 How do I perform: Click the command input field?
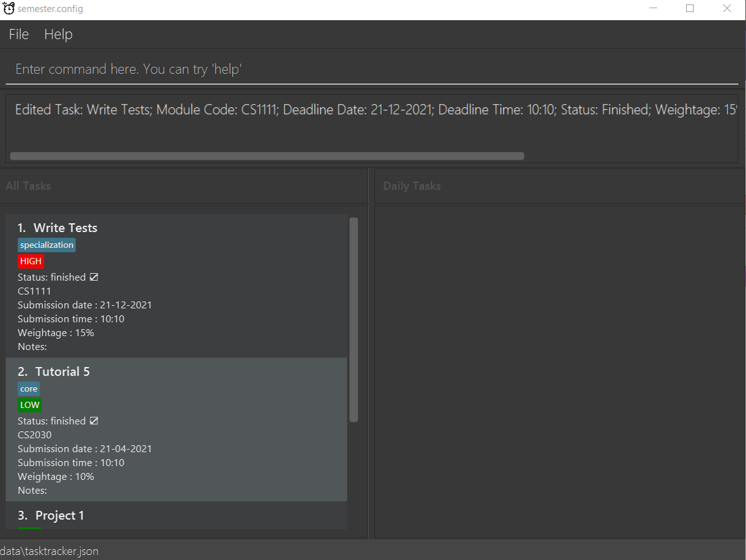tap(372, 69)
